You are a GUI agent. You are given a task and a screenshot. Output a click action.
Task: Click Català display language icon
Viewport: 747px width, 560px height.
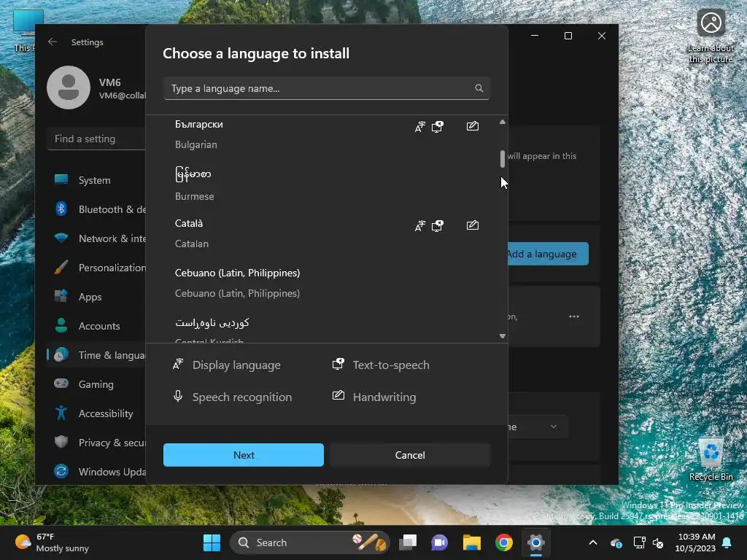[419, 226]
